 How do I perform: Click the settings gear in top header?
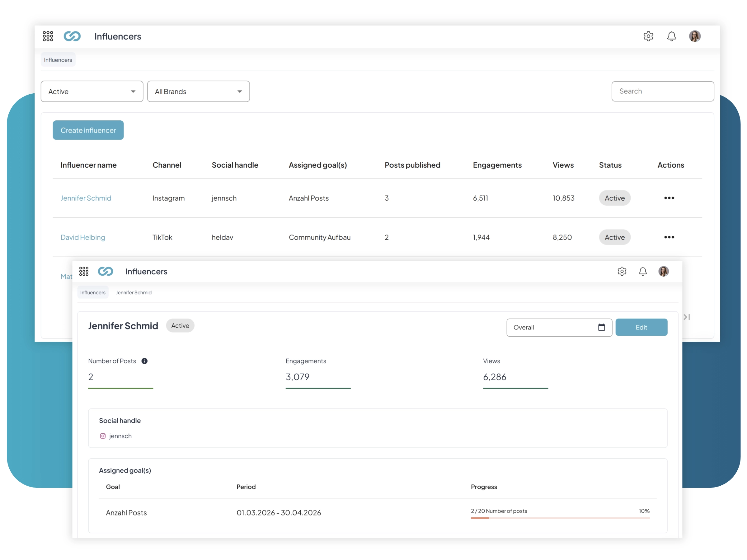[648, 36]
